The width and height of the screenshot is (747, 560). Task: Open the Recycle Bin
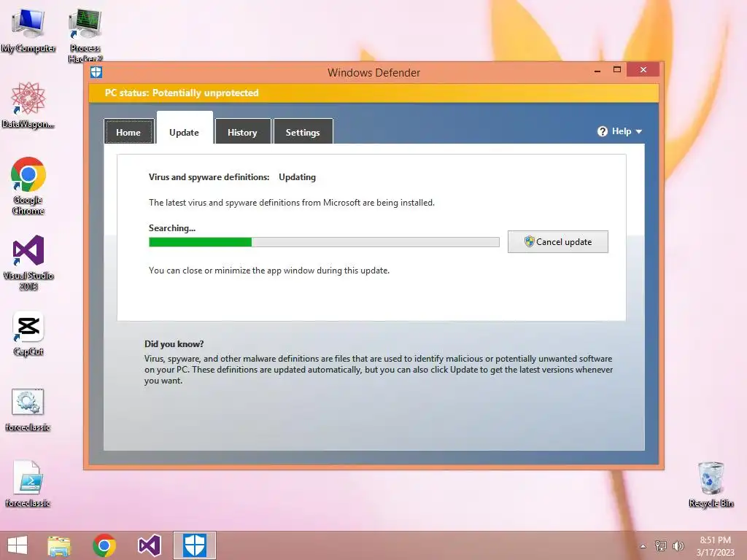(x=711, y=483)
